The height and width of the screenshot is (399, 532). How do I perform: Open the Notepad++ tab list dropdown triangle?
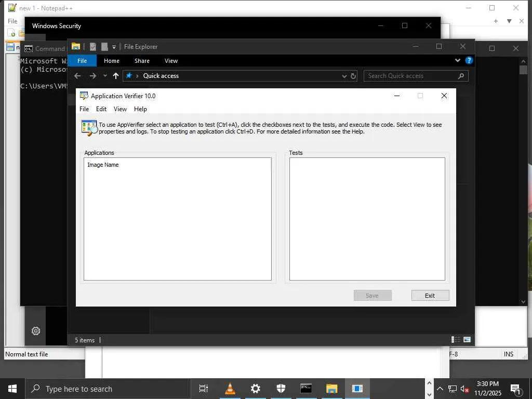[x=509, y=21]
